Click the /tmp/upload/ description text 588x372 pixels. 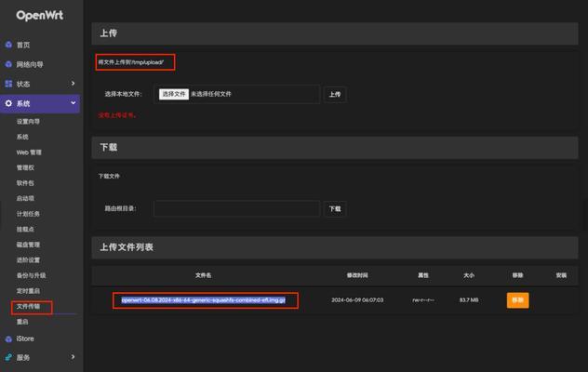point(131,62)
